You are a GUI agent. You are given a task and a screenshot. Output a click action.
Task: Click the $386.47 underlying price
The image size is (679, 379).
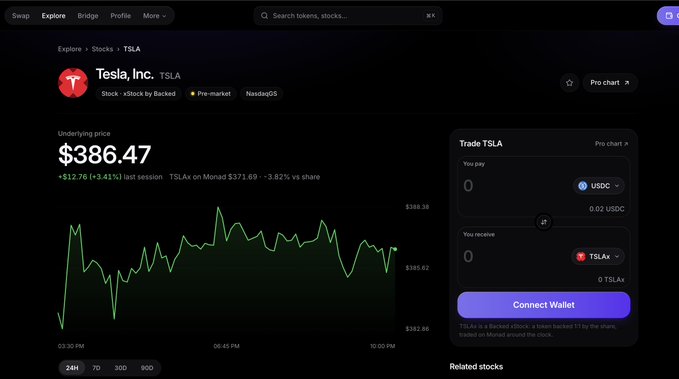104,155
